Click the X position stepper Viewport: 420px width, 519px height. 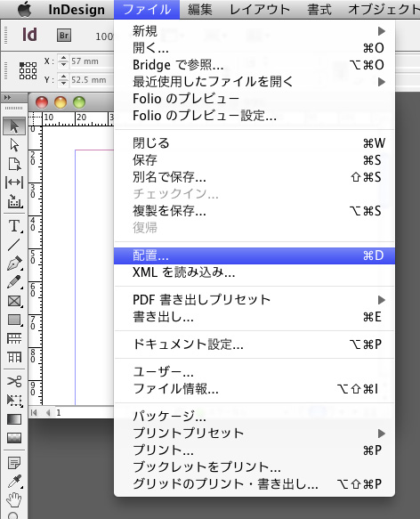[63, 61]
